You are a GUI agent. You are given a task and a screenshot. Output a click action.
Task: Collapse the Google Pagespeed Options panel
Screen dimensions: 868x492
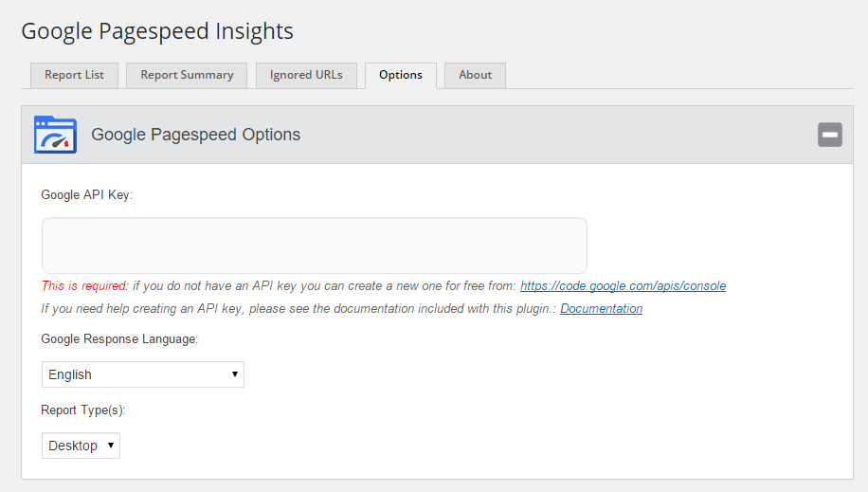pyautogui.click(x=830, y=135)
